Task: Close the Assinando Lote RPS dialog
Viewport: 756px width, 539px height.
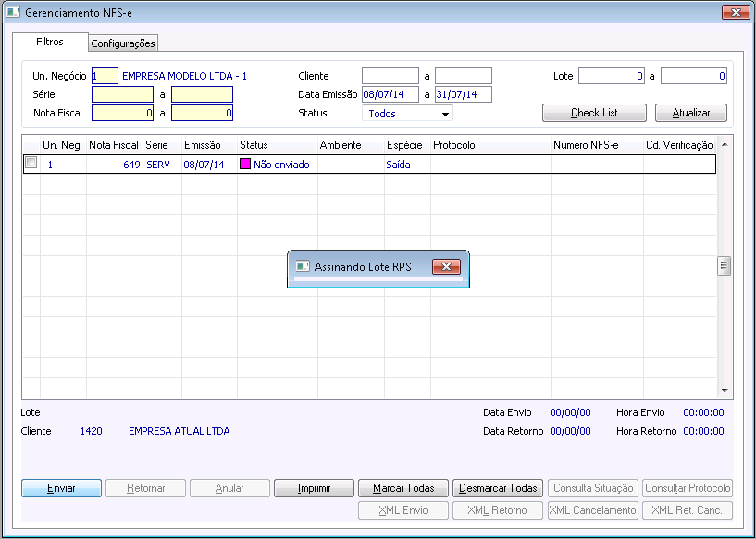Action: (x=446, y=266)
